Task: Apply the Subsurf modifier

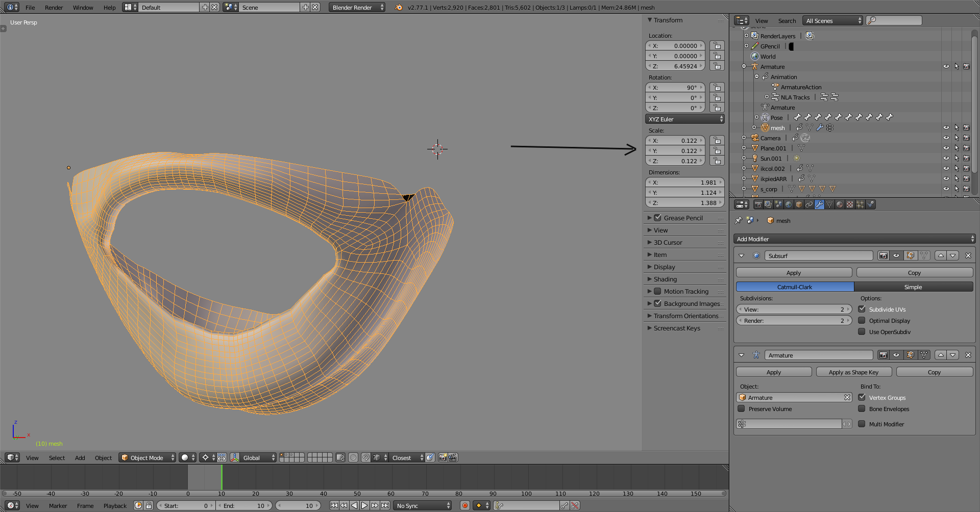Action: [794, 273]
